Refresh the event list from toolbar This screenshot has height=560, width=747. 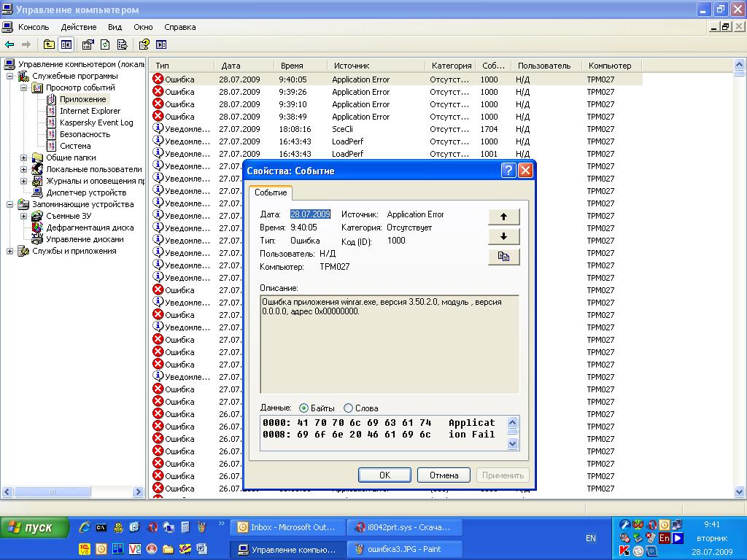click(105, 44)
